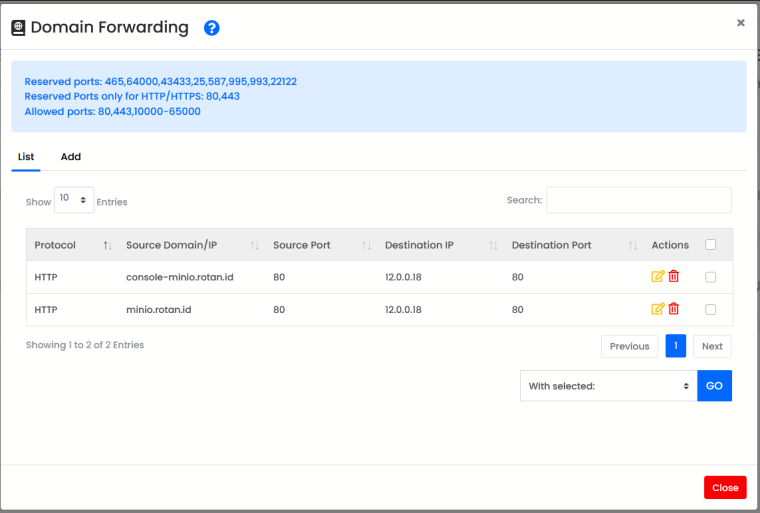Click the Allowed ports info line
This screenshot has height=513, width=760.
[112, 112]
